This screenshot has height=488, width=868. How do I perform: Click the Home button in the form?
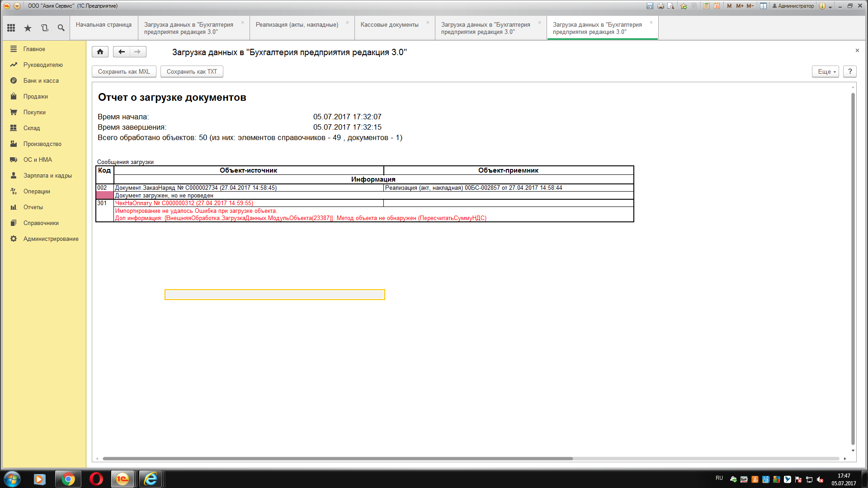(100, 52)
